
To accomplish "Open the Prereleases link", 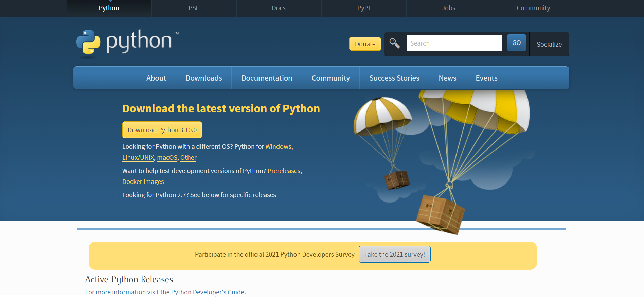I will 284,171.
